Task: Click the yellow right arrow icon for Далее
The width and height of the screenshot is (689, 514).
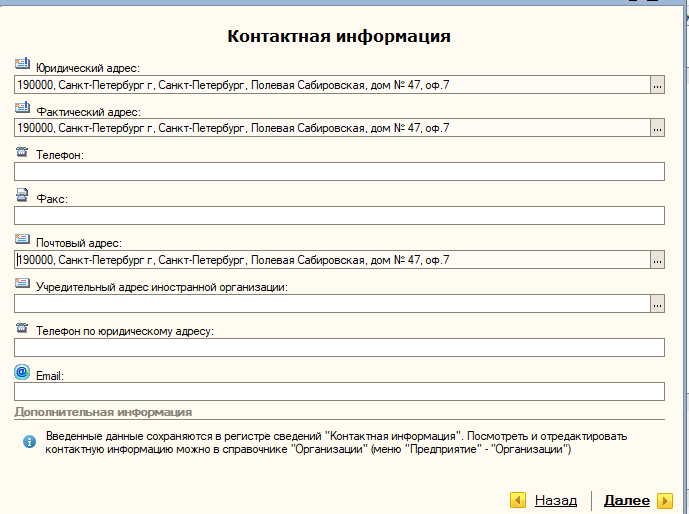Action: tap(665, 500)
